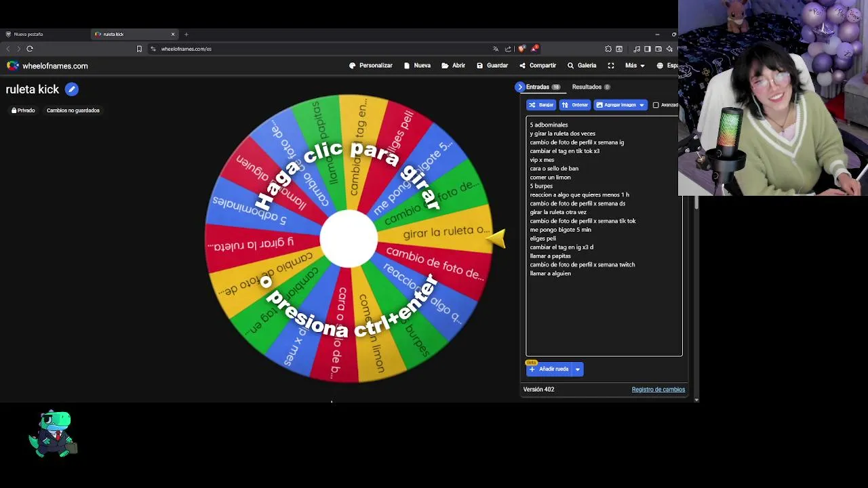The image size is (868, 488).
Task: Click the pencil icon to edit wheel title
Action: point(71,89)
